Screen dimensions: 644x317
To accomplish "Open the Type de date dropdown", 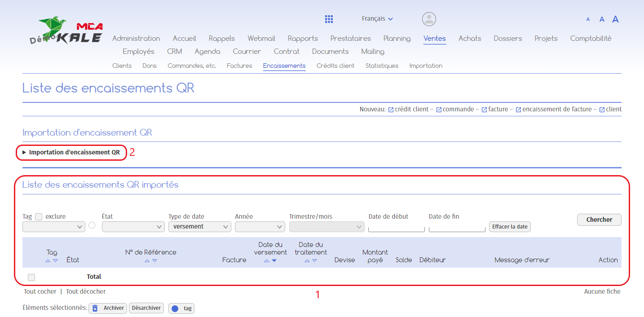I will point(200,227).
